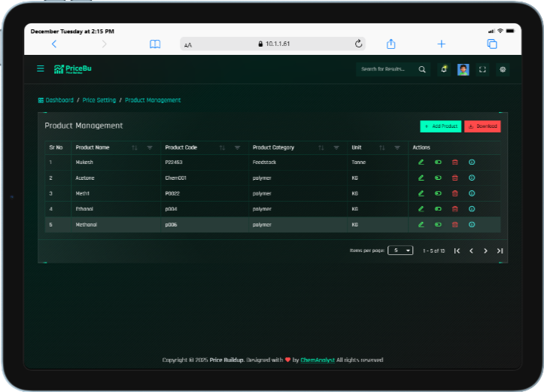Viewport: 544px width, 392px height.
Task: Open Items per page dropdown
Action: (400, 250)
